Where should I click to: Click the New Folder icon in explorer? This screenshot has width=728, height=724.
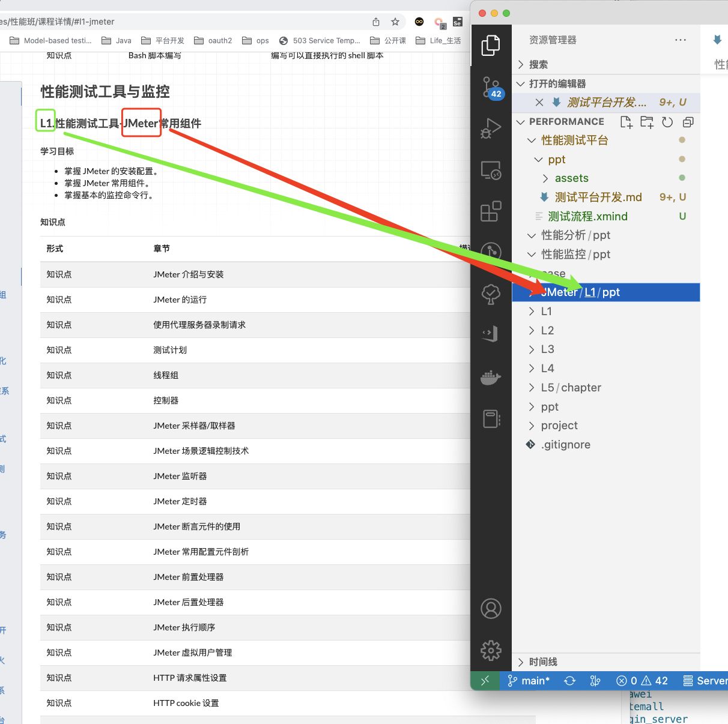coord(647,122)
